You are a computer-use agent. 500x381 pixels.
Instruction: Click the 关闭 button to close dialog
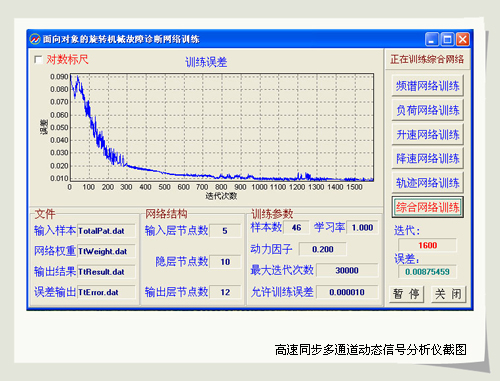pyautogui.click(x=448, y=294)
